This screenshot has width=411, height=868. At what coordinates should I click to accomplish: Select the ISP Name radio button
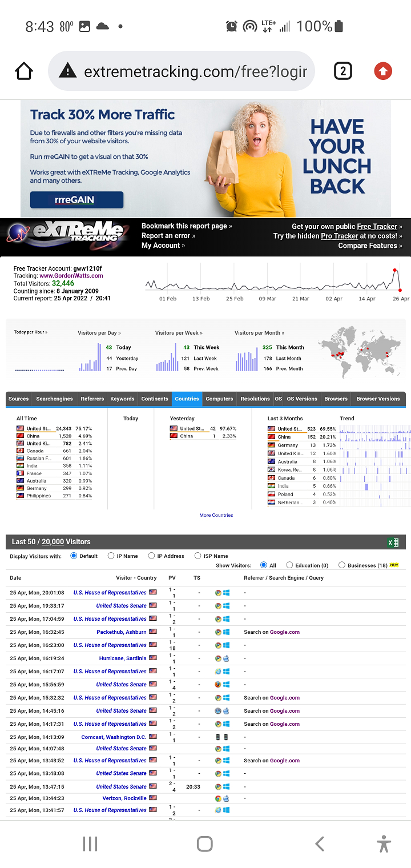198,556
